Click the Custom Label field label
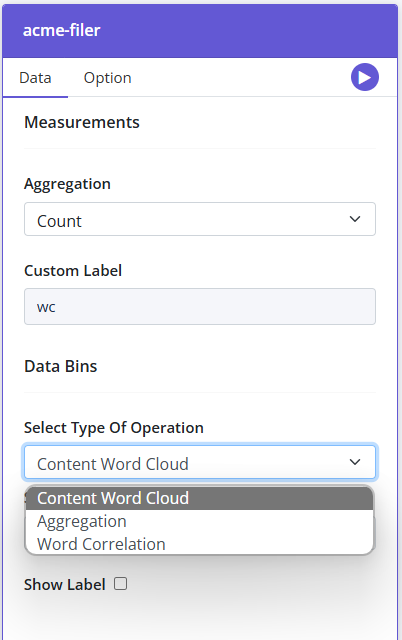402x640 pixels. pyautogui.click(x=73, y=271)
